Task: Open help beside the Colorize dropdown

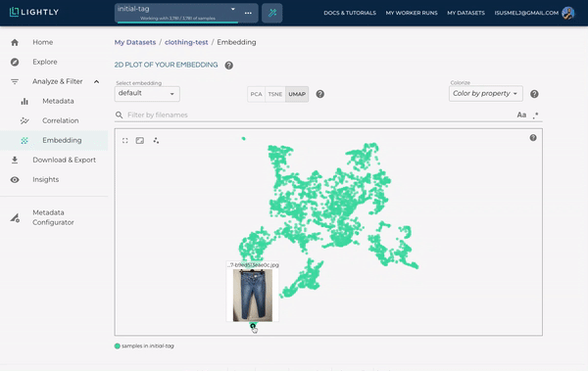Action: pos(534,94)
